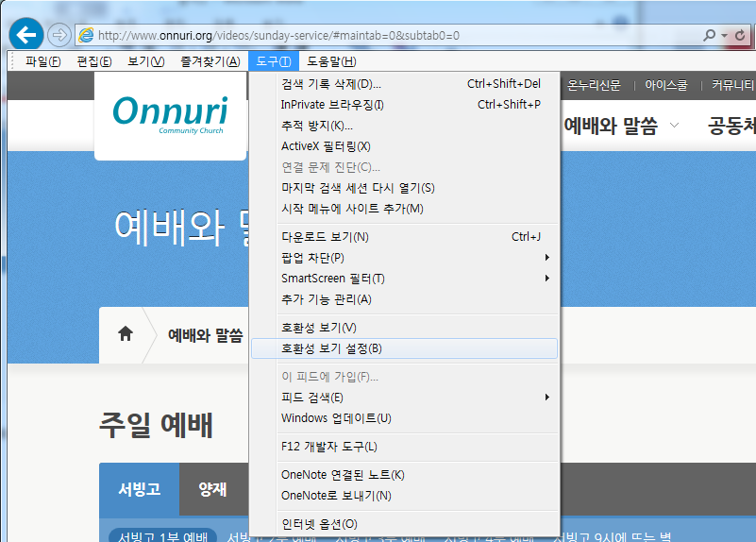
Task: Click the 커뮤니티 top link
Action: coord(733,85)
